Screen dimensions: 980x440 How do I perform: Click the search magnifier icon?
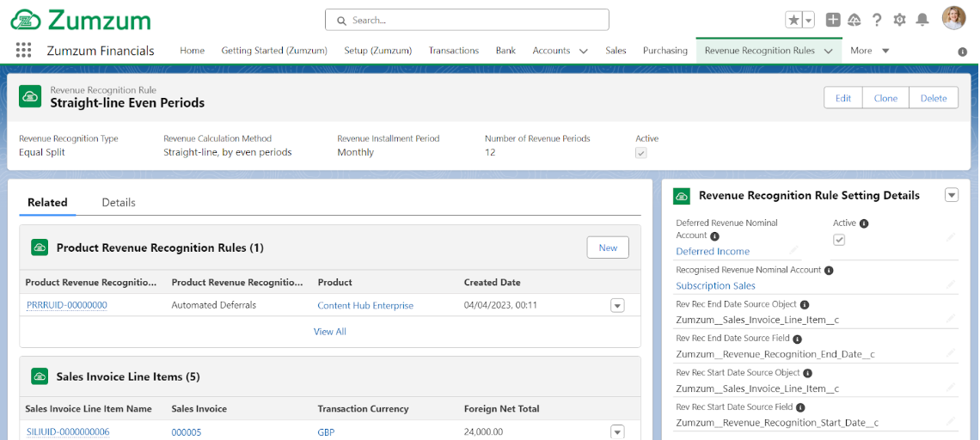pyautogui.click(x=342, y=21)
